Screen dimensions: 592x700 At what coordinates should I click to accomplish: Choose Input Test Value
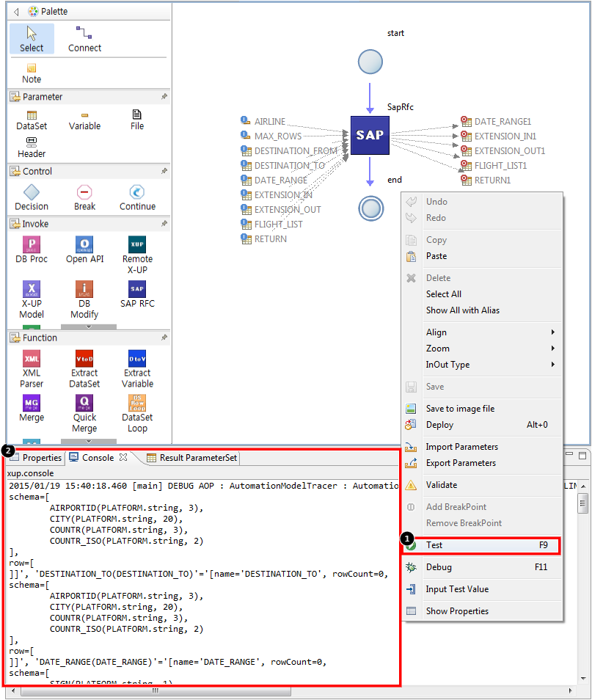tap(482, 589)
